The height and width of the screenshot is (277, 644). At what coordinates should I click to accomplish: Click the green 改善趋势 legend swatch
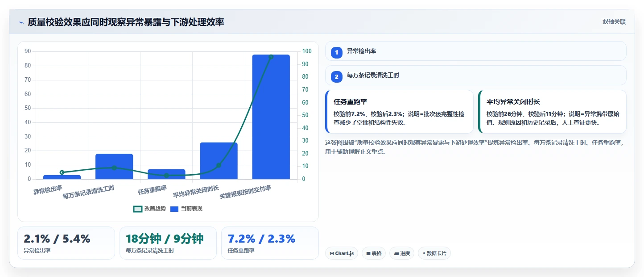point(138,209)
